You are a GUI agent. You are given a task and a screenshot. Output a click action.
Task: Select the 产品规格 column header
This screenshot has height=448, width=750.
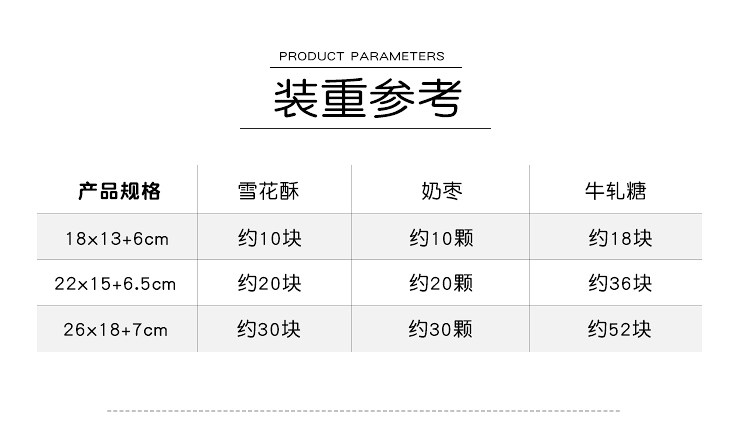pos(119,191)
